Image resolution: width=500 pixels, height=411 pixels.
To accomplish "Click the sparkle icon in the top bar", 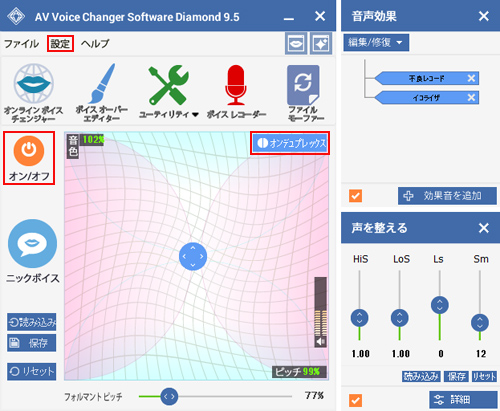I will (x=321, y=43).
